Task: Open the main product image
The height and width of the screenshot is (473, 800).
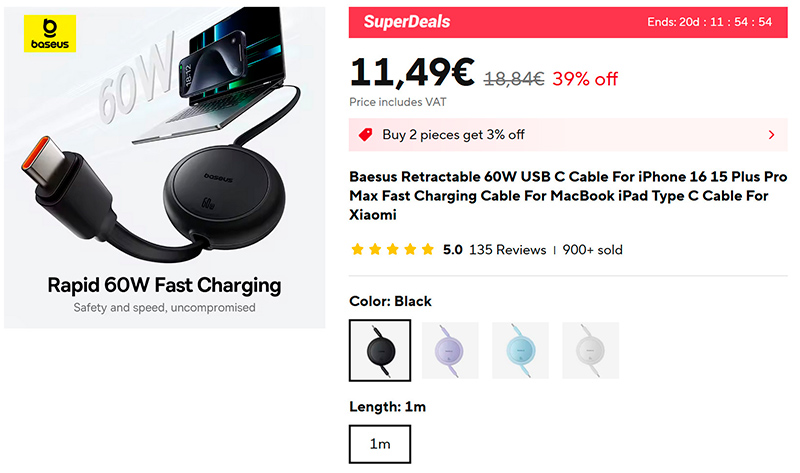Action: (164, 167)
